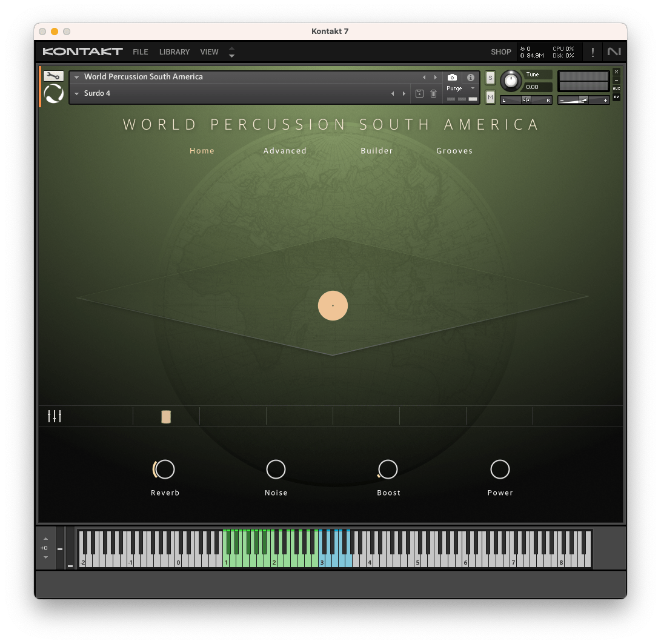Mute the instrument with the M button

[490, 98]
